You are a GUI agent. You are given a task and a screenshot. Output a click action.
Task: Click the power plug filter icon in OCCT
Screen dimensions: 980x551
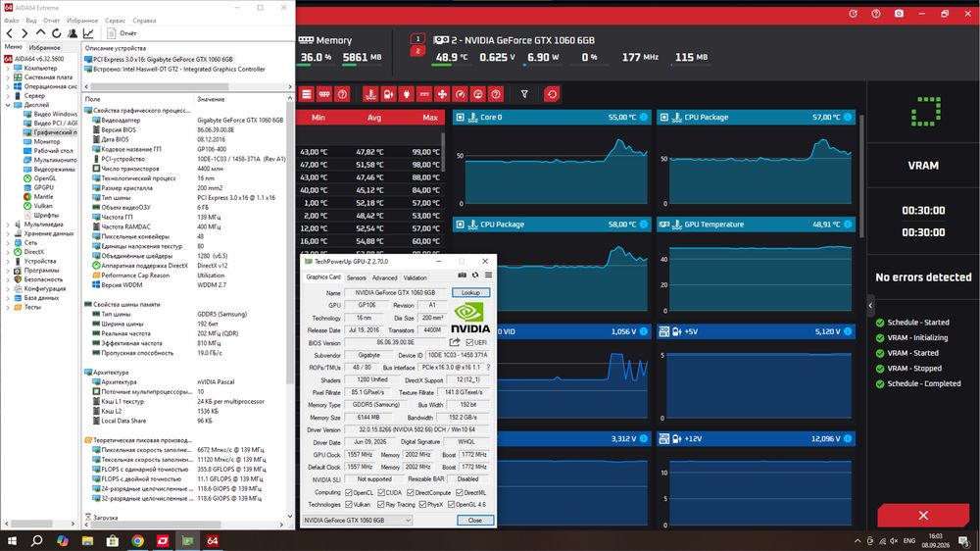407,94
